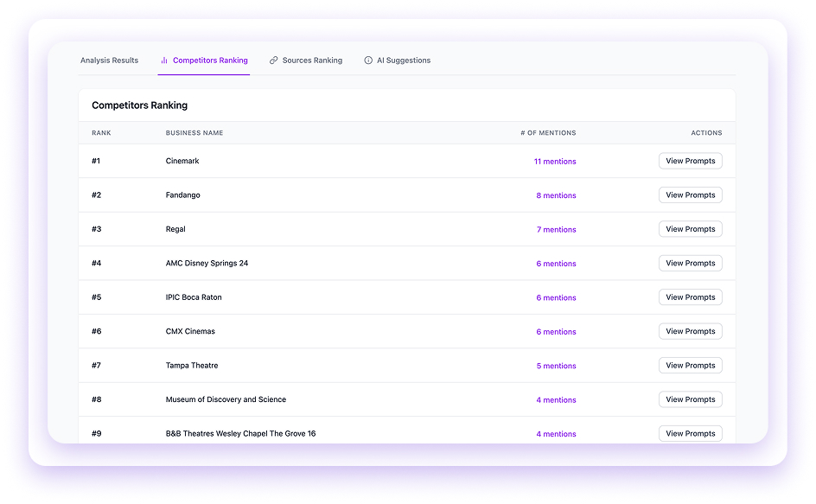
Task: Click the Regal business name
Action: click(175, 229)
